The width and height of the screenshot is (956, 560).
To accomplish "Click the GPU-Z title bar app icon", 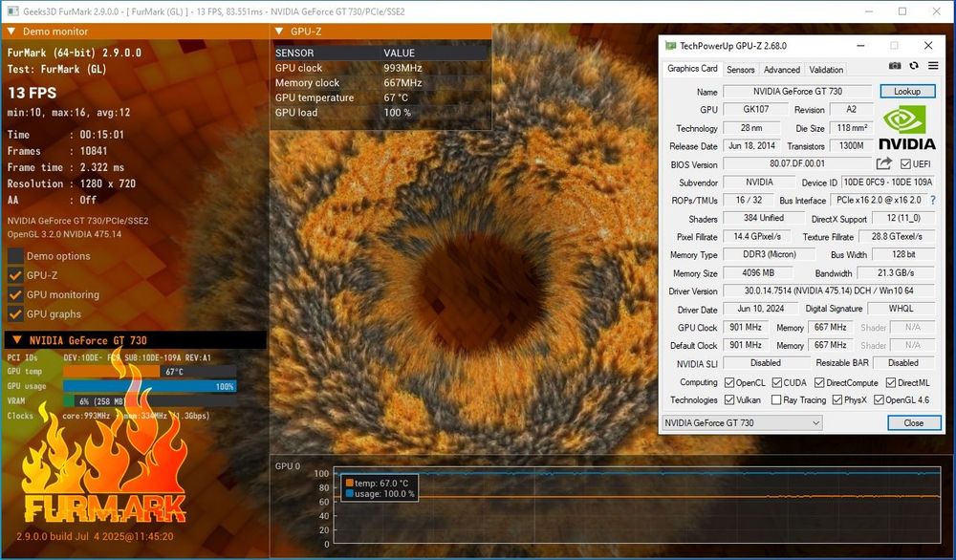I will point(671,46).
